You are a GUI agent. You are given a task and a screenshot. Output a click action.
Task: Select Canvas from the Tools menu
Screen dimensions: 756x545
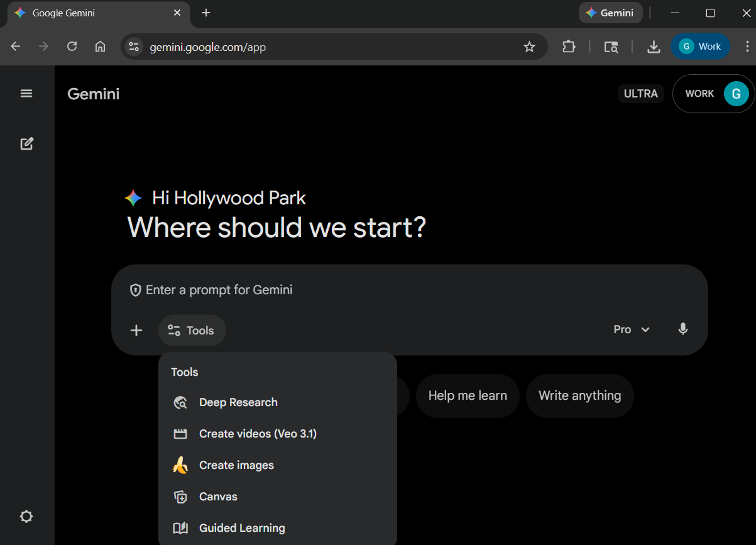(278, 497)
